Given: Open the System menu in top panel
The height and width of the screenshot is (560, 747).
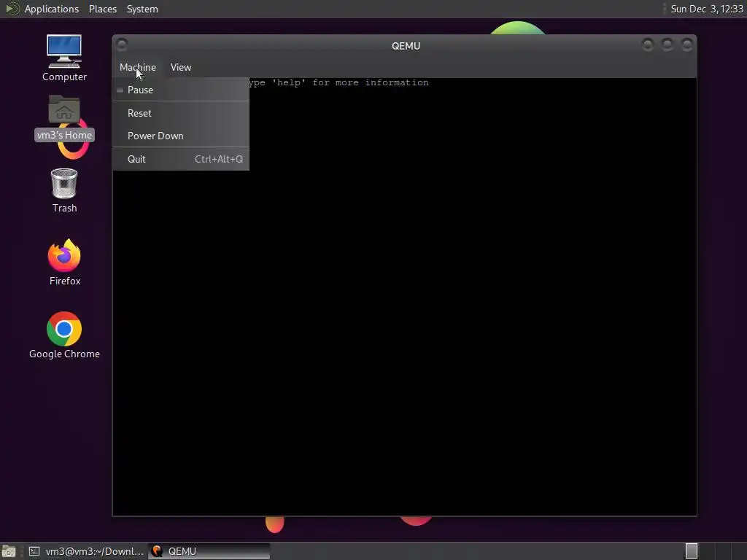Looking at the screenshot, I should click(142, 9).
